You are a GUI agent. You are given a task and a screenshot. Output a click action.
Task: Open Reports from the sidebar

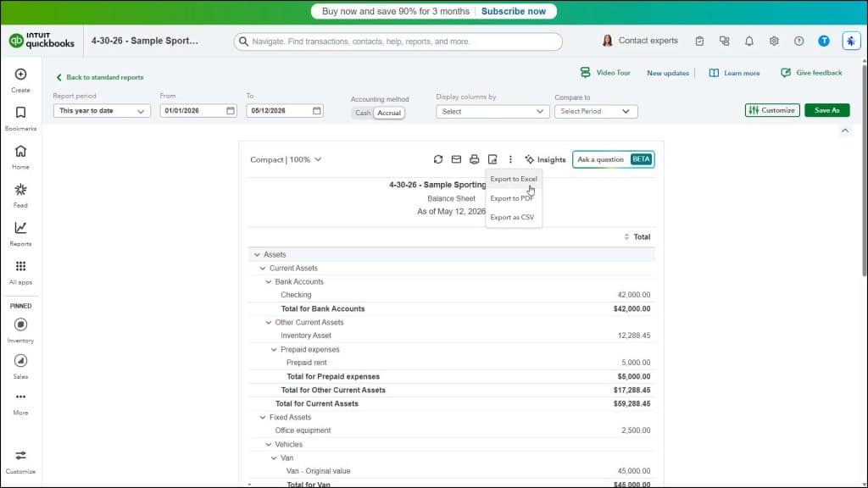pos(20,234)
